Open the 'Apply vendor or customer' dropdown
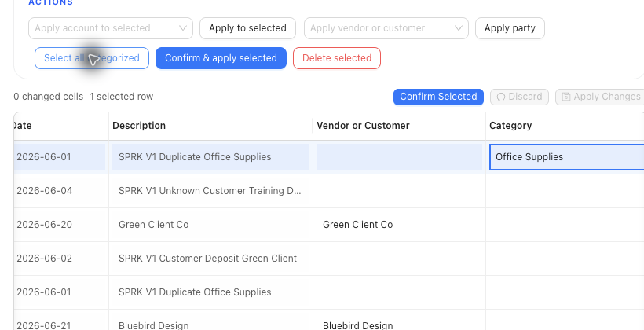 click(x=386, y=28)
